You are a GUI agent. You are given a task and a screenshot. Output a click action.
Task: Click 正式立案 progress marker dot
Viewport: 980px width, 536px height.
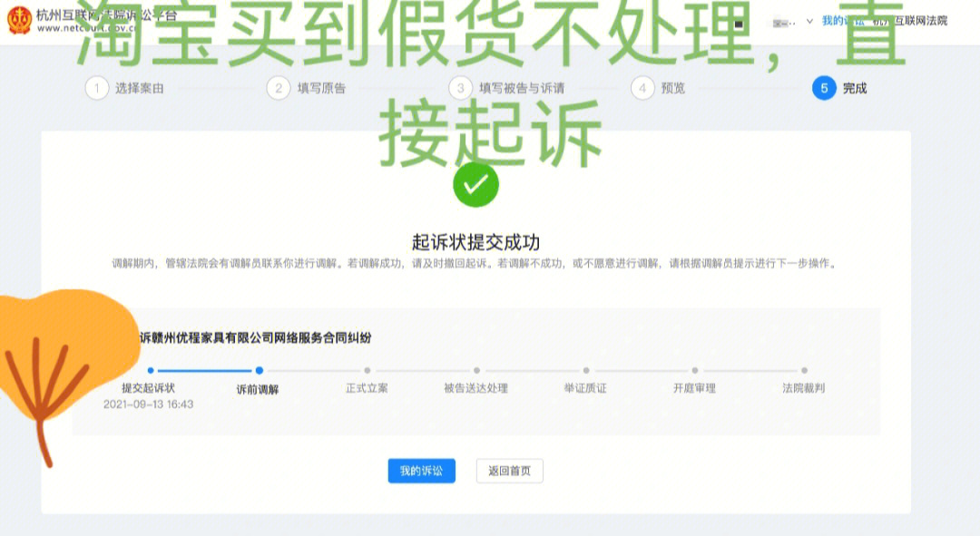(x=367, y=370)
